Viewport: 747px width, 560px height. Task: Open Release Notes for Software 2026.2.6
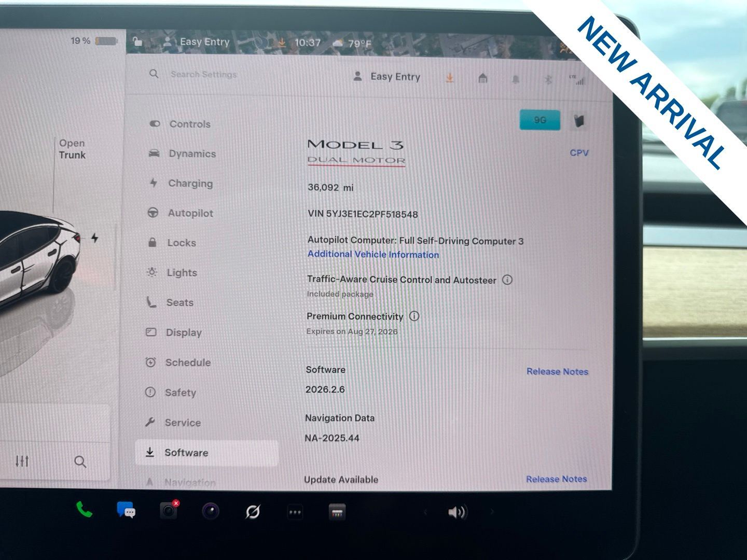click(557, 371)
